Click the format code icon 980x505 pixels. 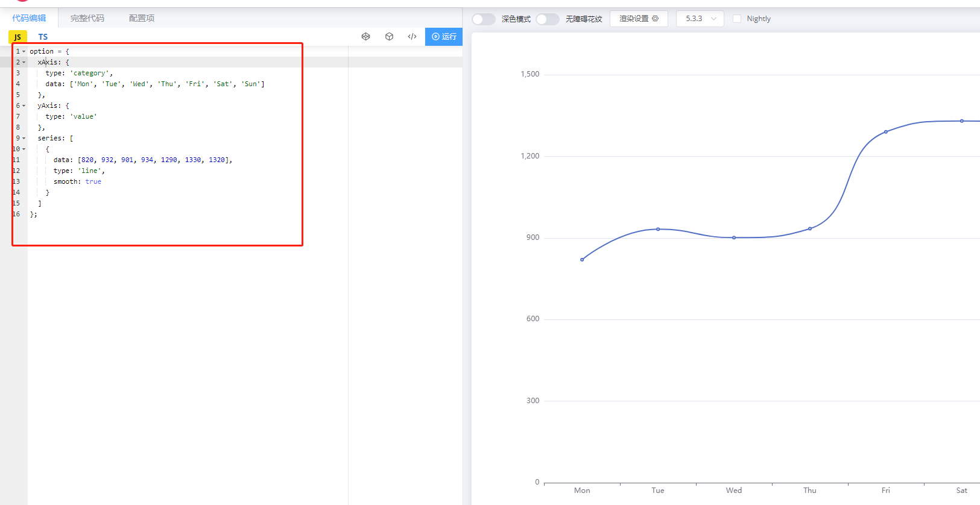413,37
